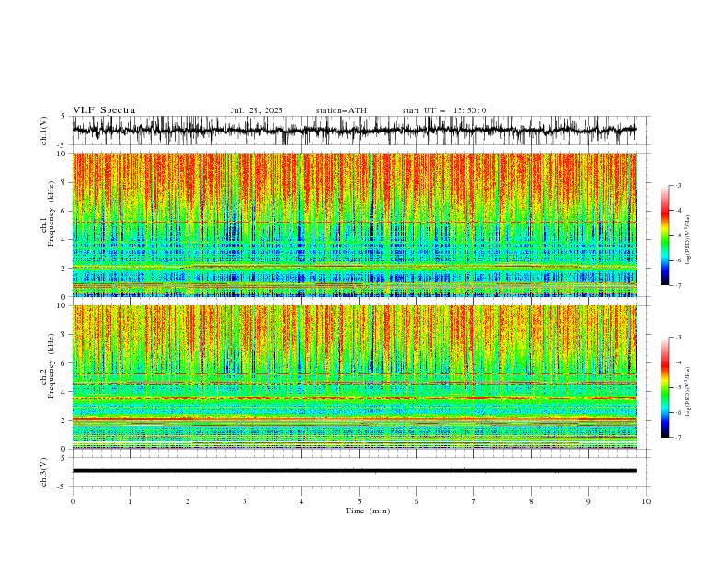Image resolution: width=728 pixels, height=563 pixels.
Task: Click time axis tick label '8'
Action: pos(531,501)
